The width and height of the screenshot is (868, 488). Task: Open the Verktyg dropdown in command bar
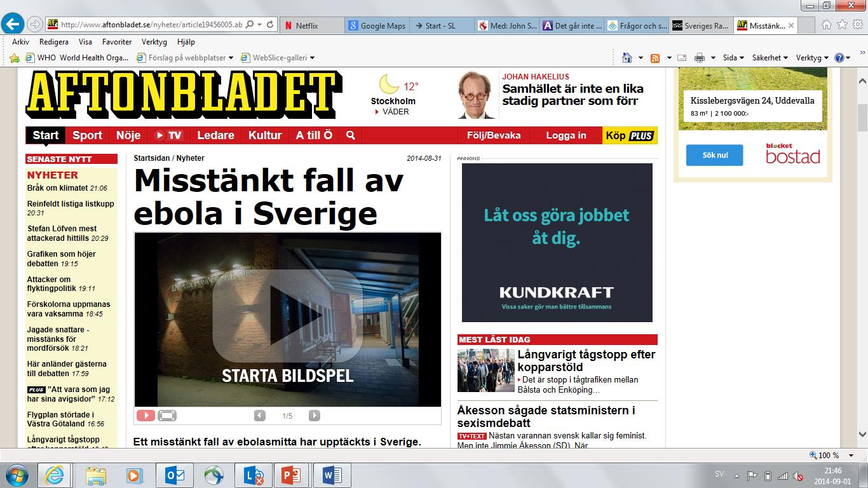point(812,58)
